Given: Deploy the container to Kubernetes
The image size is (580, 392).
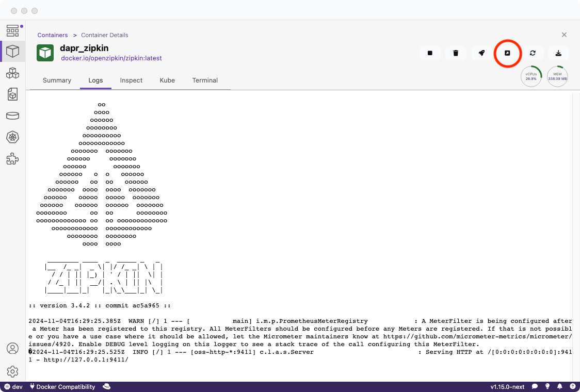Looking at the screenshot, I should [481, 53].
